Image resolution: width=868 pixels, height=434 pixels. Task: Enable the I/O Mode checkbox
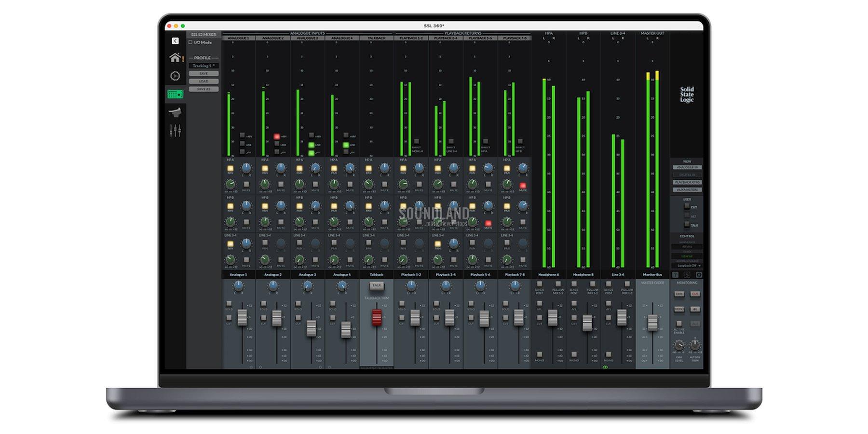(x=190, y=42)
